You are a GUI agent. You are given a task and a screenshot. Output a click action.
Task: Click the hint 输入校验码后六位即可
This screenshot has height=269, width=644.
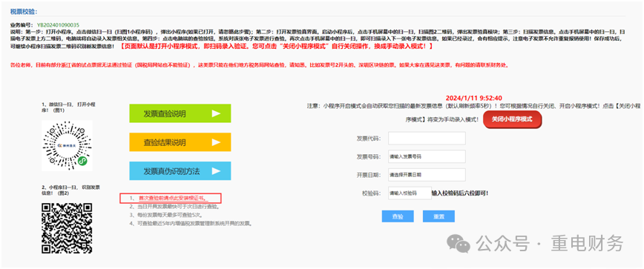click(459, 193)
